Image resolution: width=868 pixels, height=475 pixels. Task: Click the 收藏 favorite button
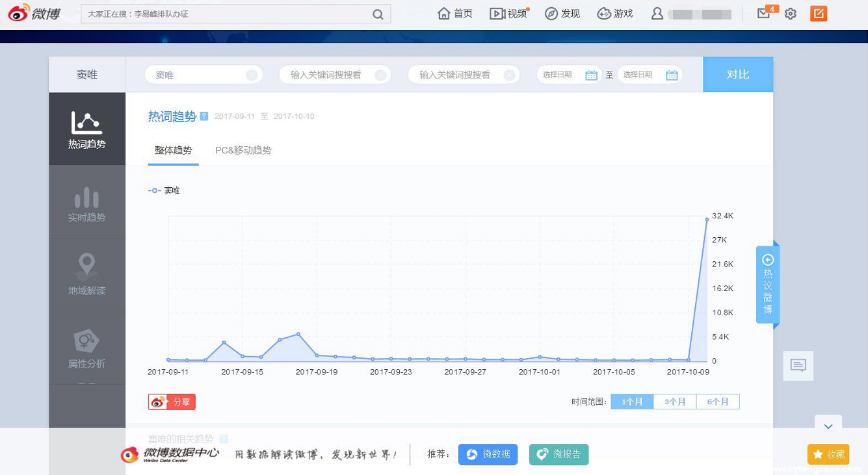coord(828,454)
